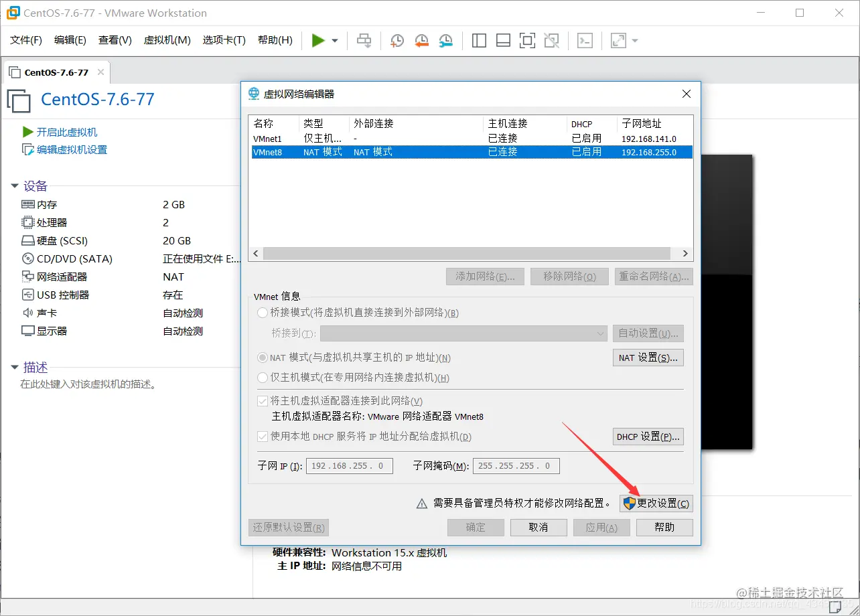Open the 选项卡(T) menu
This screenshot has height=616, width=860.
(x=224, y=40)
